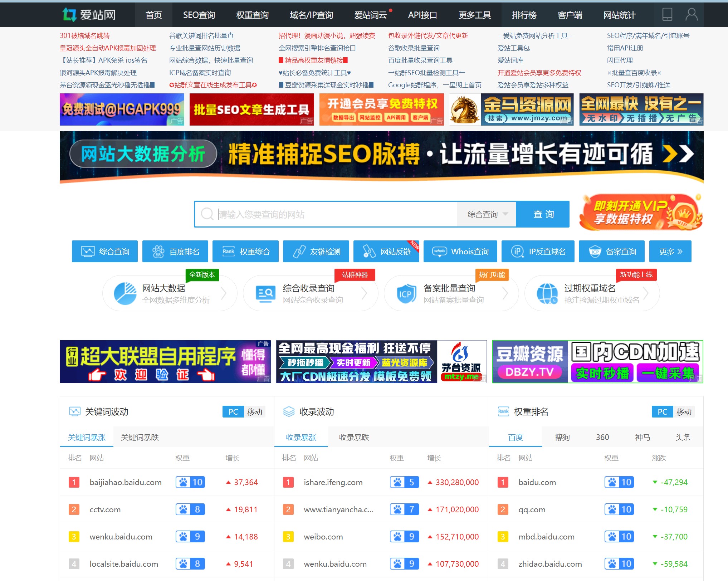Click the Baidu weight badge for baijiahao.baidu.com

[x=190, y=482]
